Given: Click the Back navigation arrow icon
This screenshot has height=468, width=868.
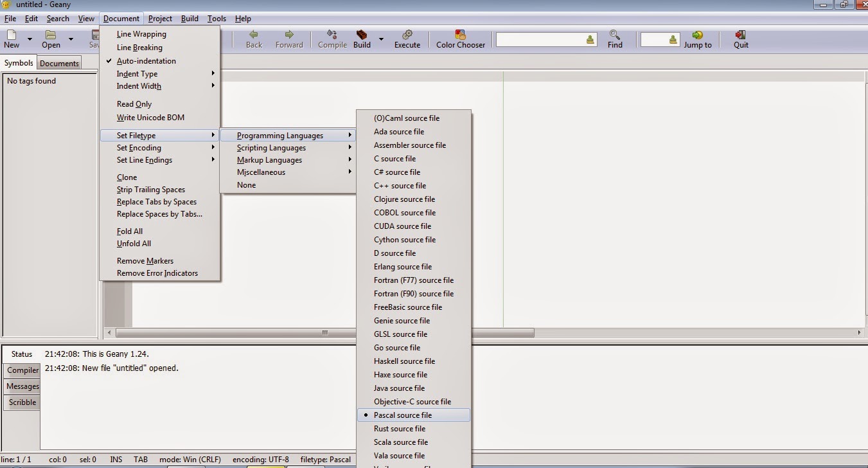Looking at the screenshot, I should pos(254,34).
